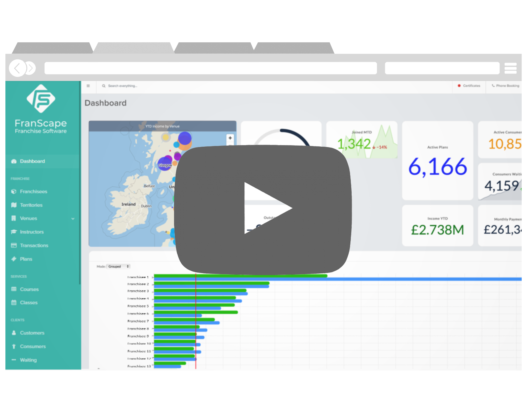This screenshot has width=525, height=420.
Task: Click the Classes calendar icon
Action: point(14,303)
